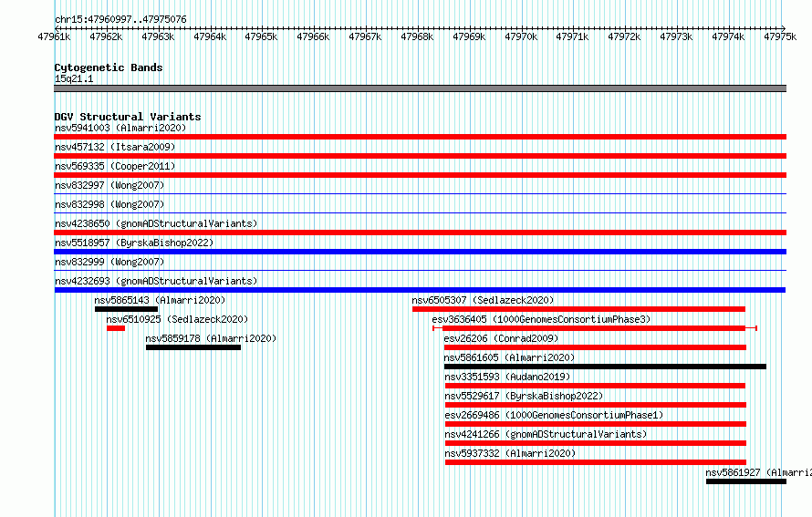
Task: Click the esv26206 (Conrad2009) label
Action: pos(501,338)
